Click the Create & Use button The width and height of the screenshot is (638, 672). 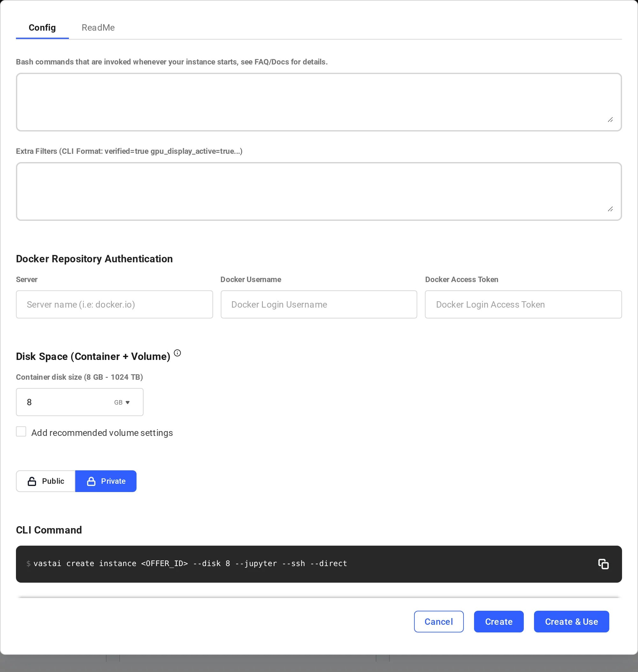pos(571,622)
